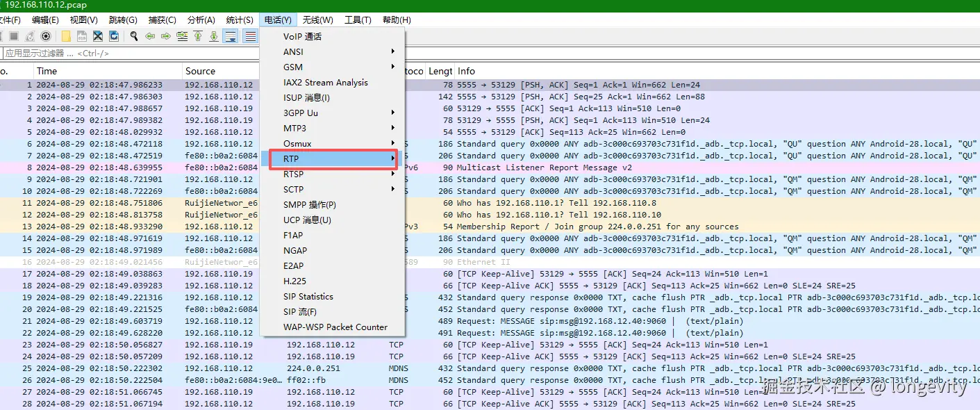The height and width of the screenshot is (410, 980).
Task: Expand the ANSI submenu
Action: (332, 51)
